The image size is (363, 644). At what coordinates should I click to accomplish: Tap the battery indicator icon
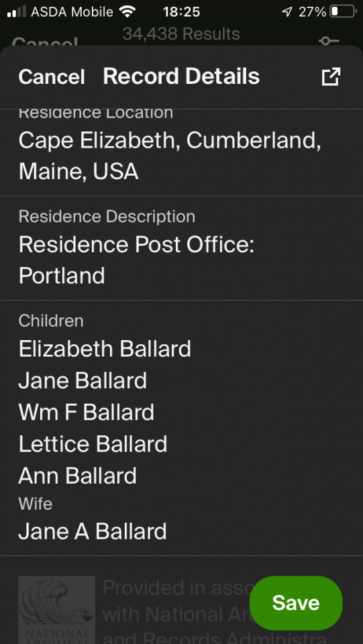pos(344,11)
